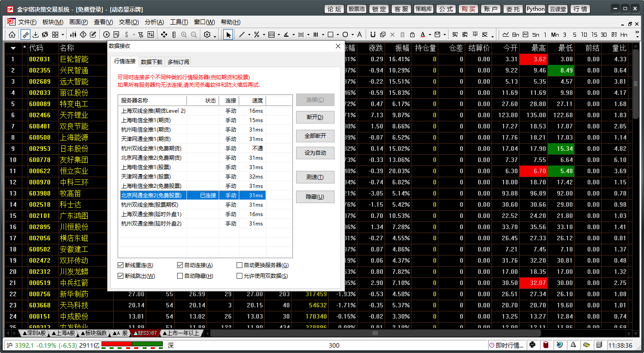Click the magnet snap icon
644x353 pixels.
click(373, 34)
